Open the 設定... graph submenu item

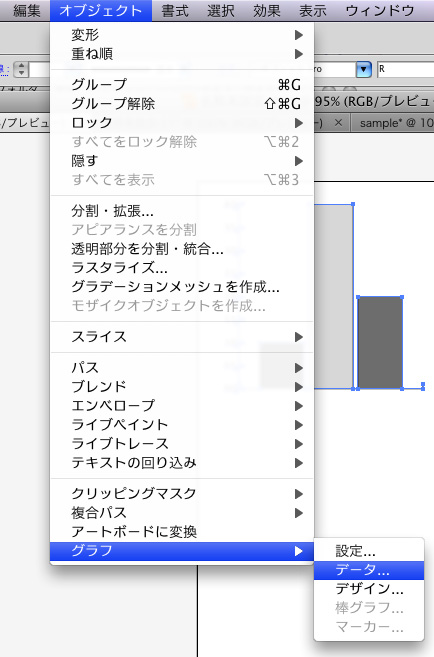369,551
